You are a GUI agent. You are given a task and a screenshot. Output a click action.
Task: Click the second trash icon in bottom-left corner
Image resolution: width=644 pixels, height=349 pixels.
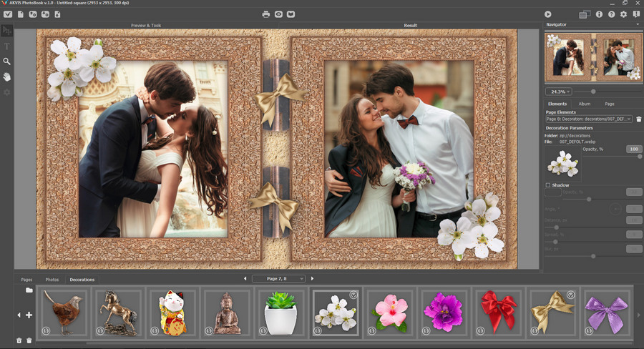29,340
